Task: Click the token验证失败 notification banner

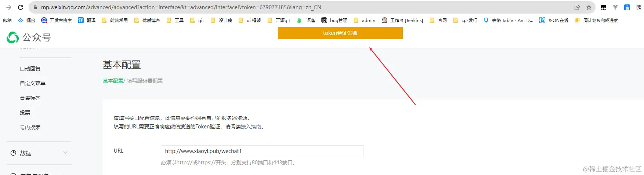Action: click(x=340, y=33)
